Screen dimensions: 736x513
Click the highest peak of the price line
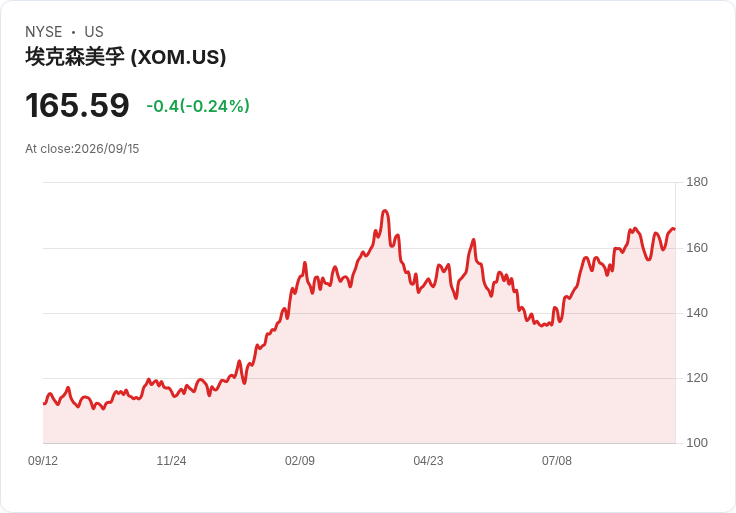385,211
